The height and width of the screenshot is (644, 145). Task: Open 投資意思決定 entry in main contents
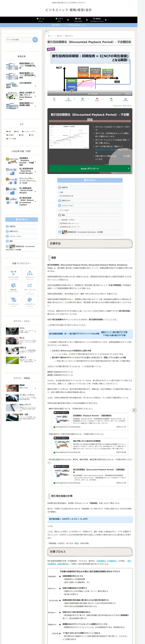coord(85,232)
